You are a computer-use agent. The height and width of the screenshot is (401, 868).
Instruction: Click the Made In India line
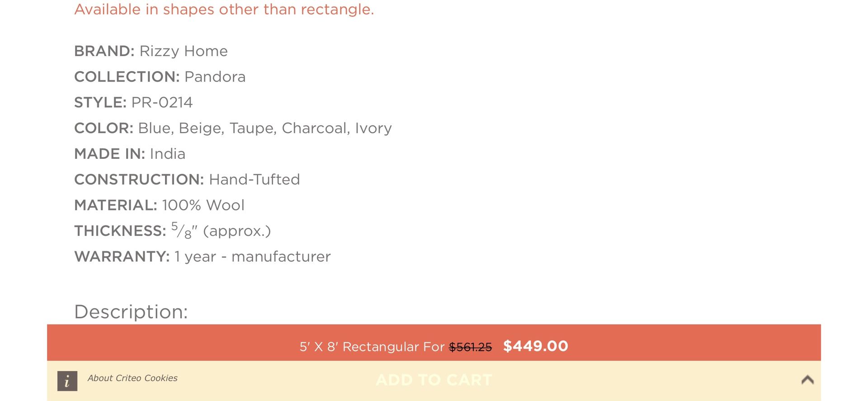tap(130, 154)
